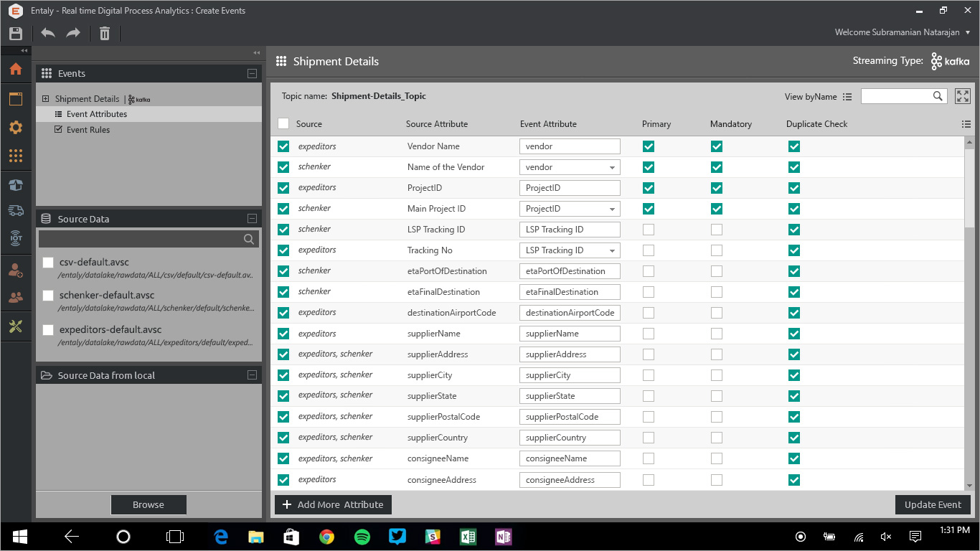This screenshot has width=980, height=551.
Task: Click the Source Data search field
Action: point(141,239)
